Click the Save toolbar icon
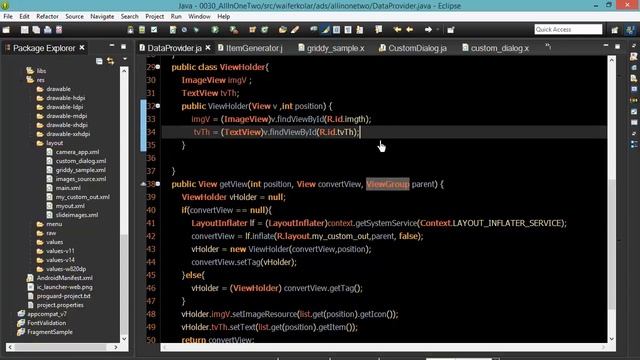 pyautogui.click(x=25, y=30)
